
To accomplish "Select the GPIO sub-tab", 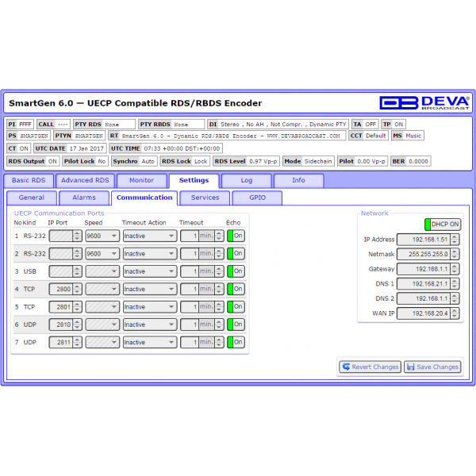I will coord(257,198).
